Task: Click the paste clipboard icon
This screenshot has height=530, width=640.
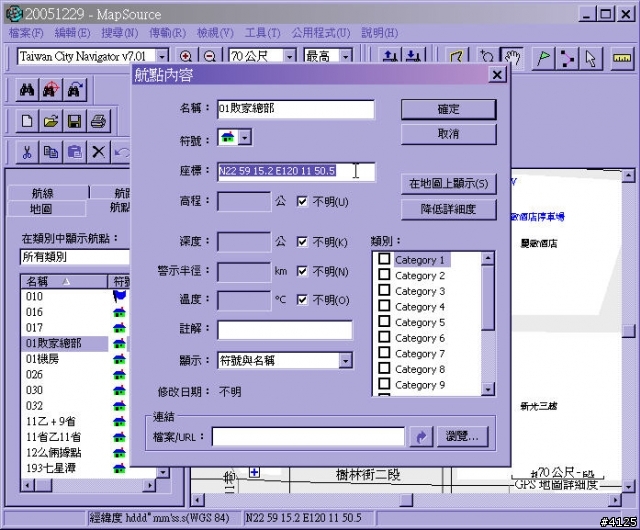Action: click(75, 152)
